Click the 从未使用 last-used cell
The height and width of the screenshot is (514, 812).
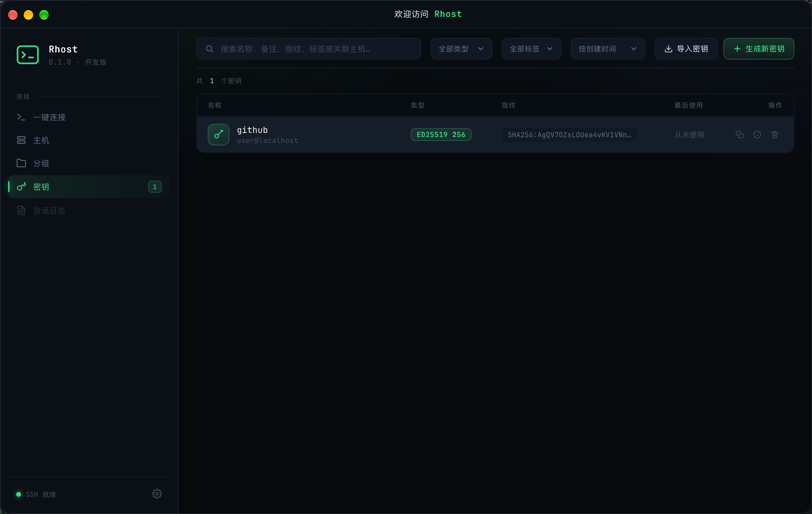tap(689, 135)
